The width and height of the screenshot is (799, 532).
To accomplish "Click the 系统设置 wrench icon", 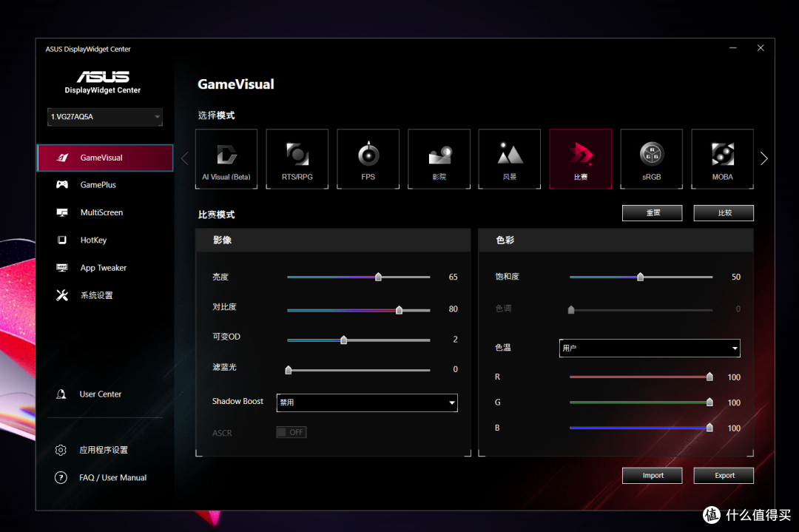I will [62, 295].
